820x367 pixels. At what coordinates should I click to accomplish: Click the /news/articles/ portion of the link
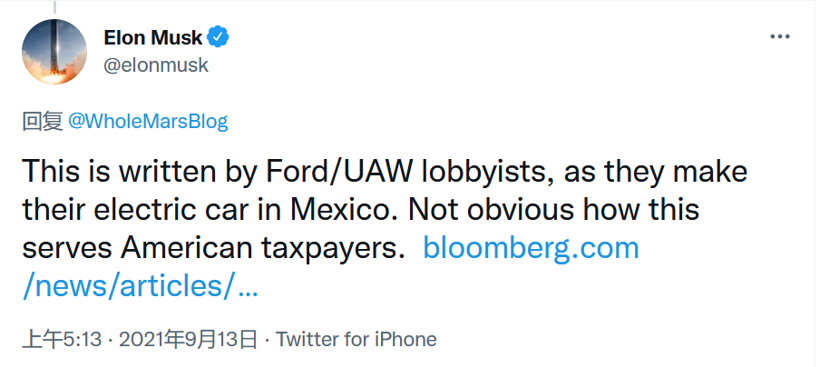128,286
